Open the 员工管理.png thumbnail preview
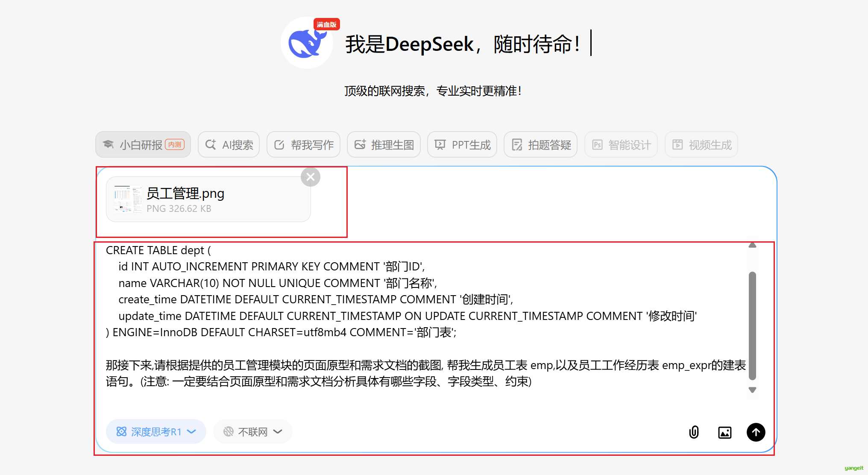 tap(128, 199)
